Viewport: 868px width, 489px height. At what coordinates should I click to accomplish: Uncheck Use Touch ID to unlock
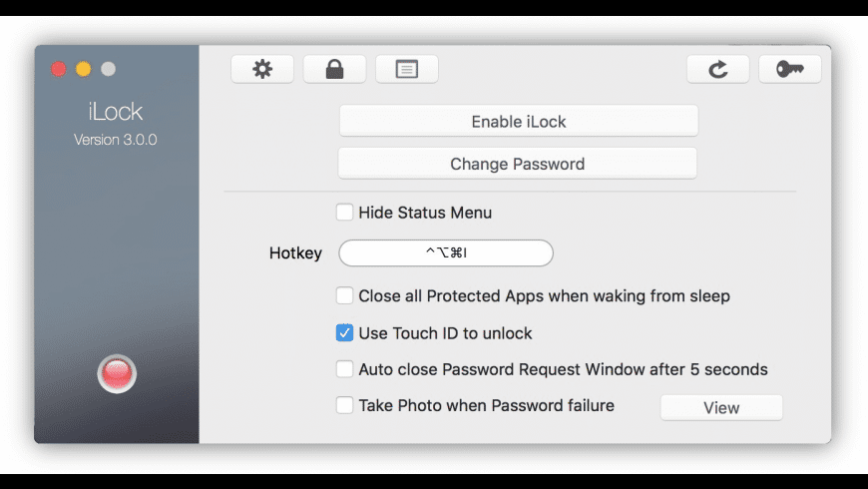point(344,333)
